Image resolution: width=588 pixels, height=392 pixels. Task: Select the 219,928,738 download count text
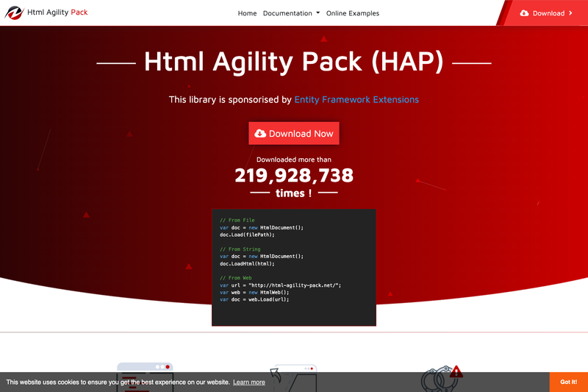tap(294, 175)
